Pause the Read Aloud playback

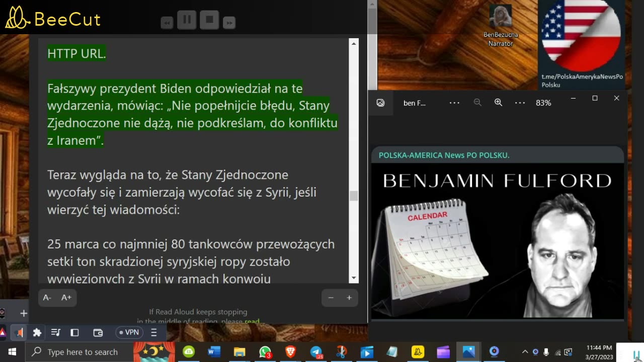(x=187, y=20)
